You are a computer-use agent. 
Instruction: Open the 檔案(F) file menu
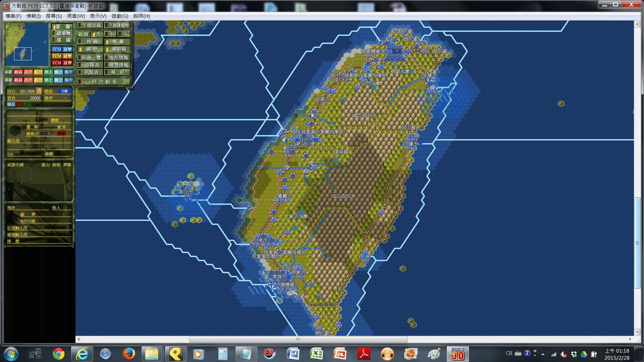tap(13, 16)
